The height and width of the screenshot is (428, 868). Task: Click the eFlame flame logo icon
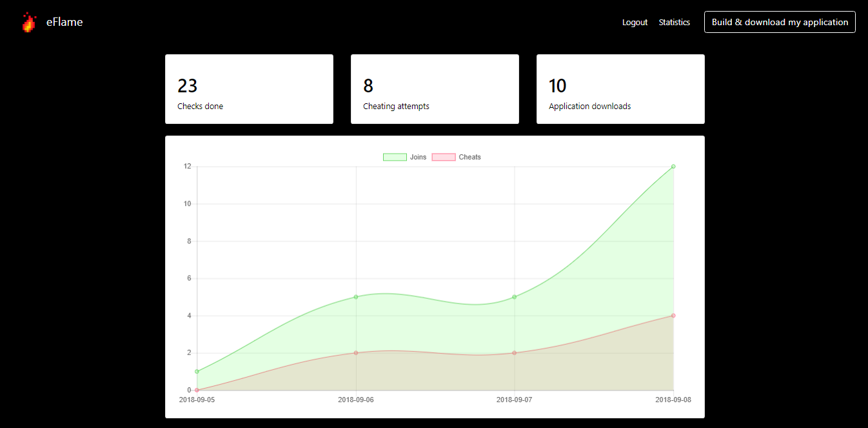tap(28, 22)
